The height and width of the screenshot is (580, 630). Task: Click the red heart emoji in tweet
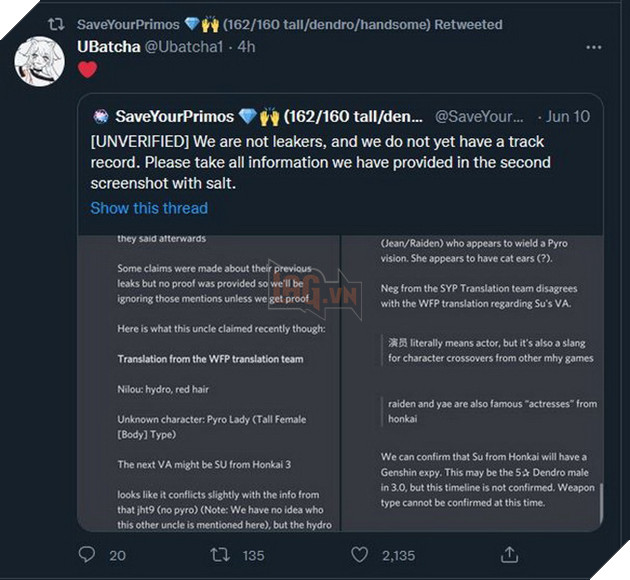pyautogui.click(x=87, y=70)
